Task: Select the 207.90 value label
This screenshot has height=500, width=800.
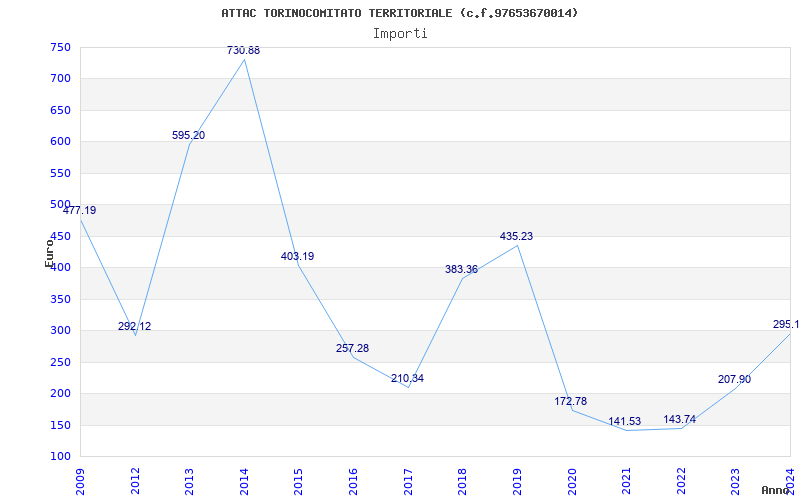Action: 734,380
